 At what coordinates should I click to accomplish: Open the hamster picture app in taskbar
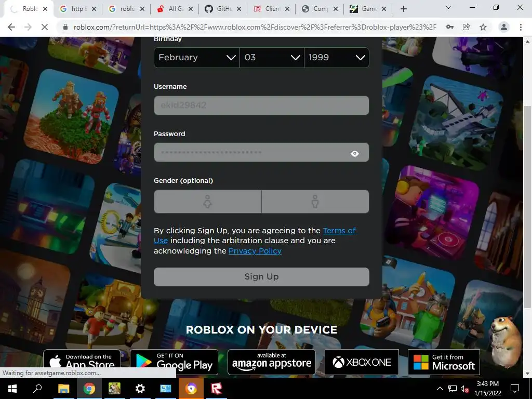[115, 389]
